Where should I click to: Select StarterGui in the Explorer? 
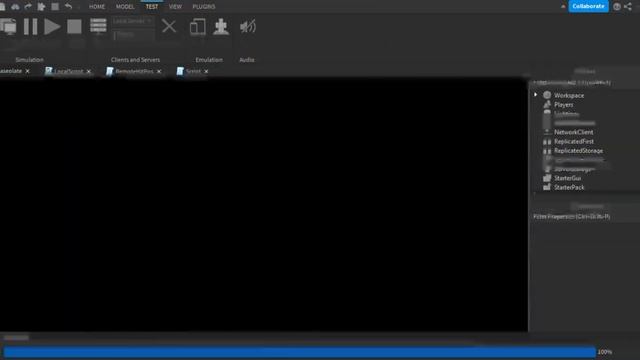(567, 178)
